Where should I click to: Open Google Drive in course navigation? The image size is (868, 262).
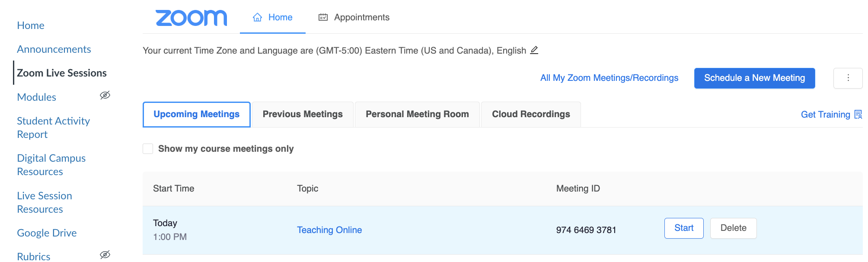[x=47, y=233]
